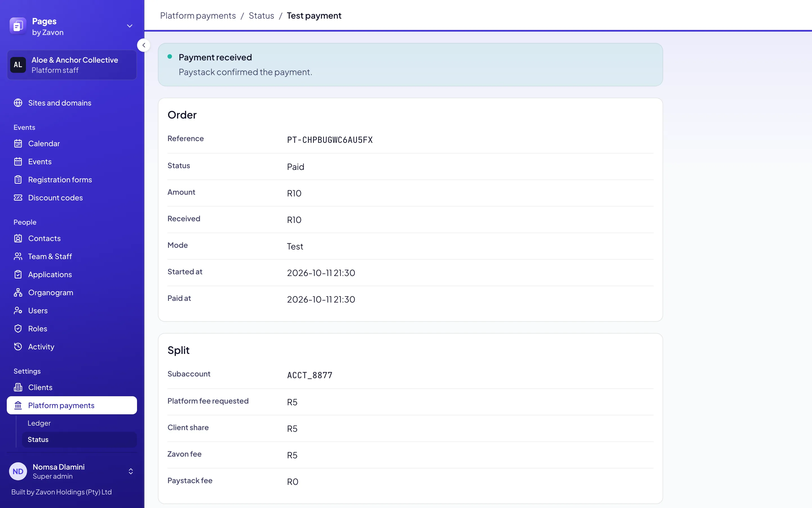The image size is (812, 508).
Task: Open Discount codes
Action: point(72,198)
